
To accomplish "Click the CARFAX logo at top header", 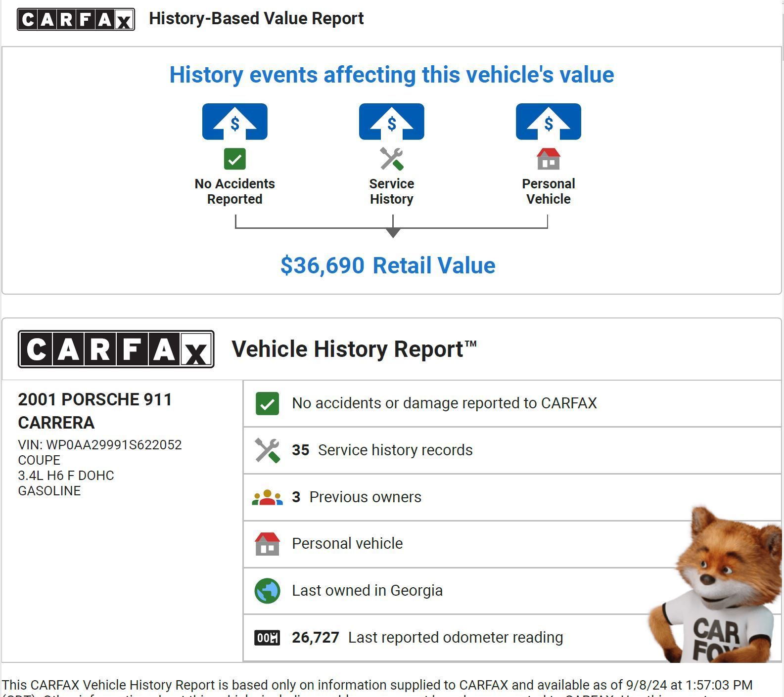I will (76, 19).
